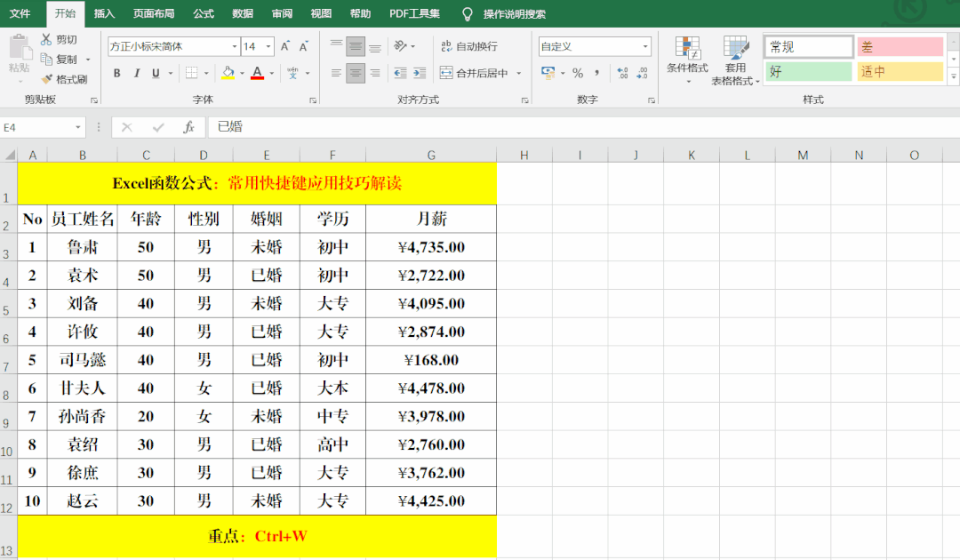
Task: Align text left in cell
Action: 336,73
